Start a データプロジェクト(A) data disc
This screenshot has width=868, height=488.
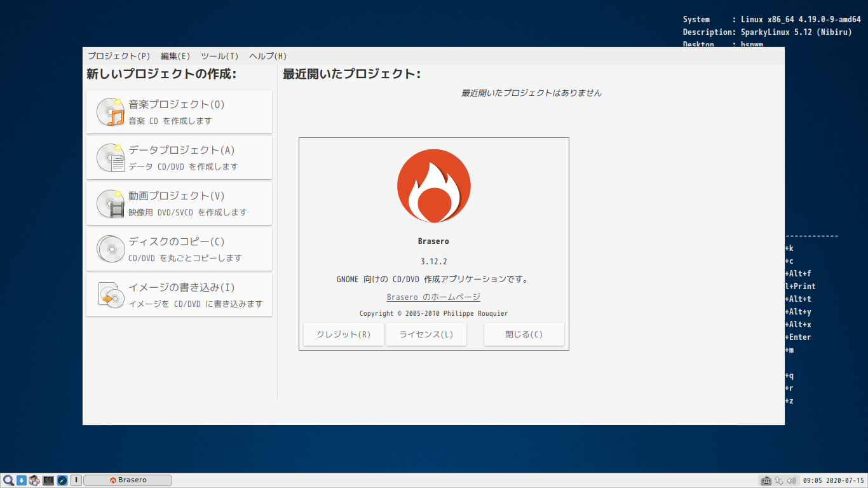[179, 158]
